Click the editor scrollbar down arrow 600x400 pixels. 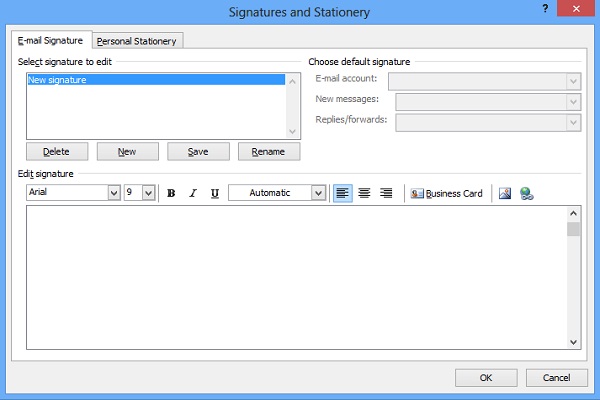click(573, 342)
